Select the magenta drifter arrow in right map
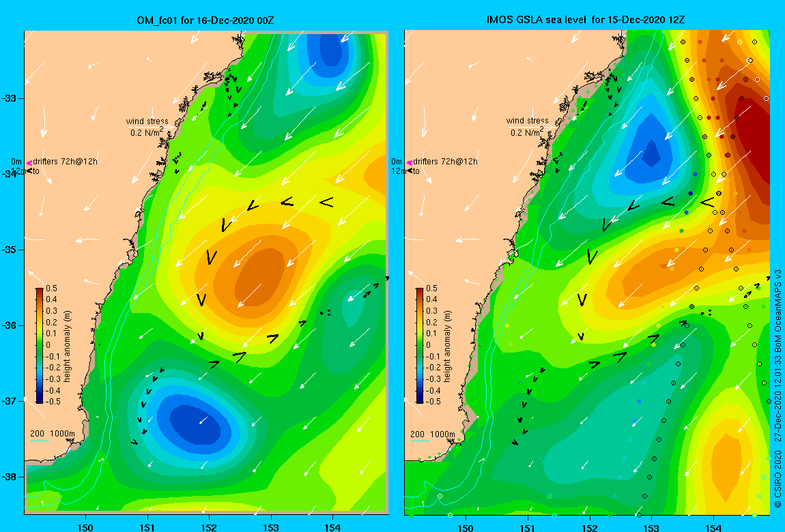 point(410,162)
